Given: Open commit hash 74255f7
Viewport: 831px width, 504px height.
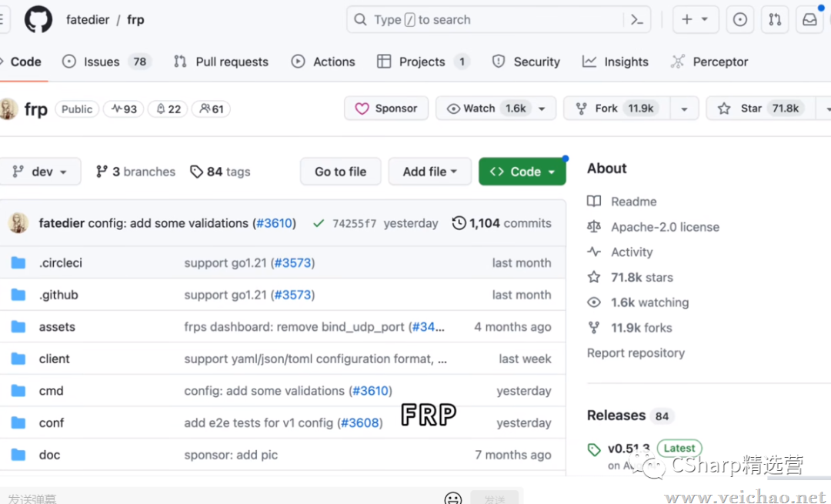Looking at the screenshot, I should 354,224.
